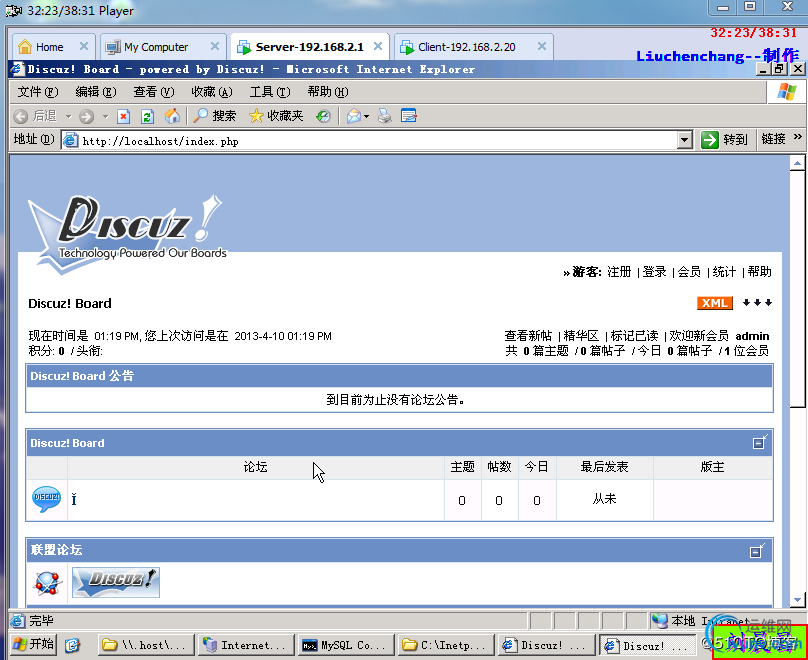Click the 统计 (statistics) link
This screenshot has width=808, height=660.
point(724,272)
